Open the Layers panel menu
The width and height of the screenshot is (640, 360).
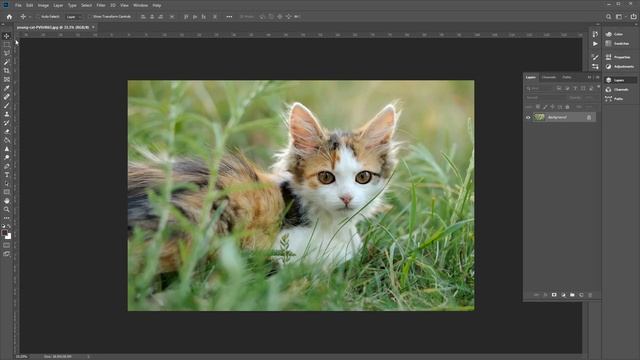pos(598,77)
